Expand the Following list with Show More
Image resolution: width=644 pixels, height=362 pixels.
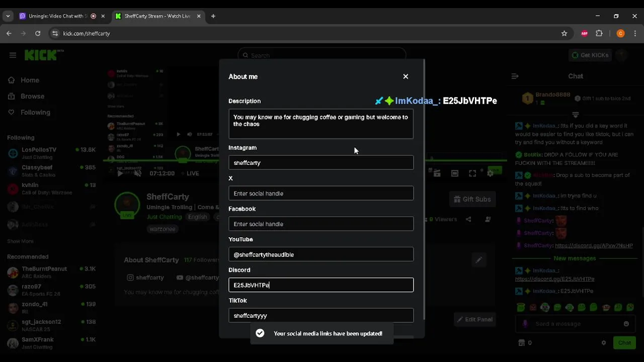click(x=20, y=241)
